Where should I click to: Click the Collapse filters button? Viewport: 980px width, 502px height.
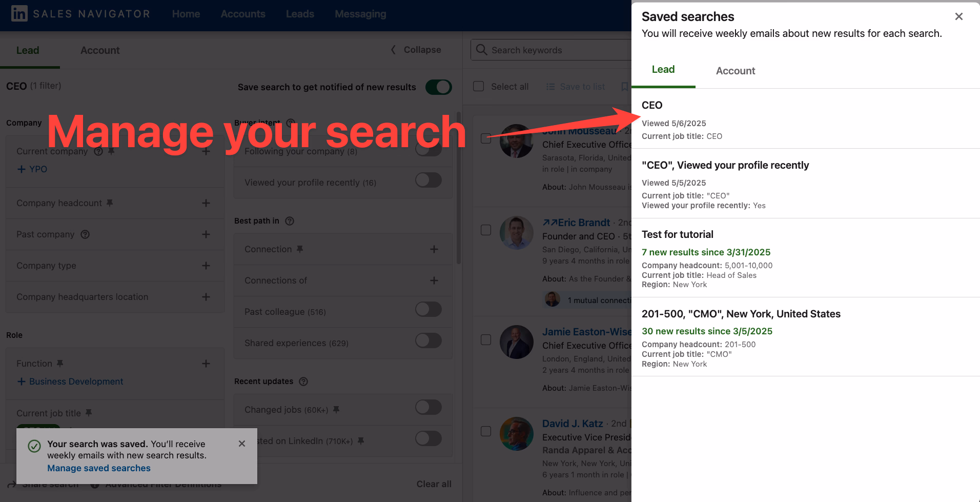(x=416, y=50)
